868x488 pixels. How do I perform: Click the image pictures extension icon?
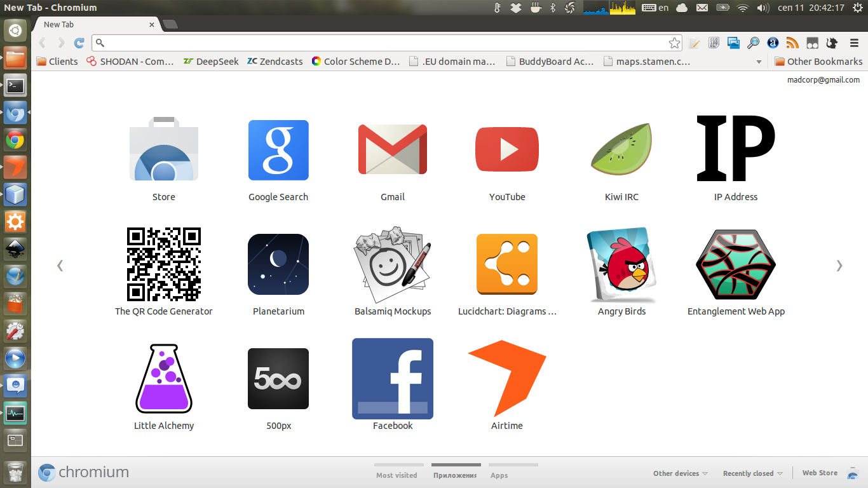[x=734, y=43]
